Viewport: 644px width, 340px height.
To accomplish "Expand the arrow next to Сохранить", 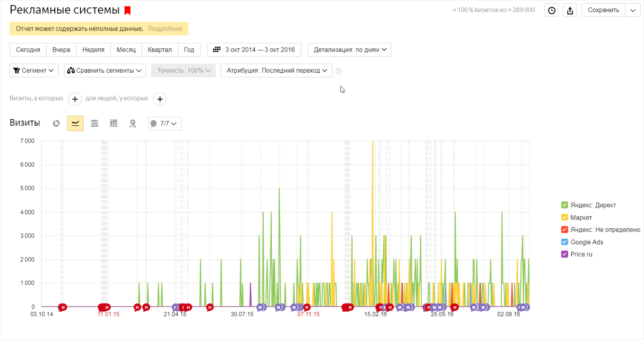I will [633, 10].
